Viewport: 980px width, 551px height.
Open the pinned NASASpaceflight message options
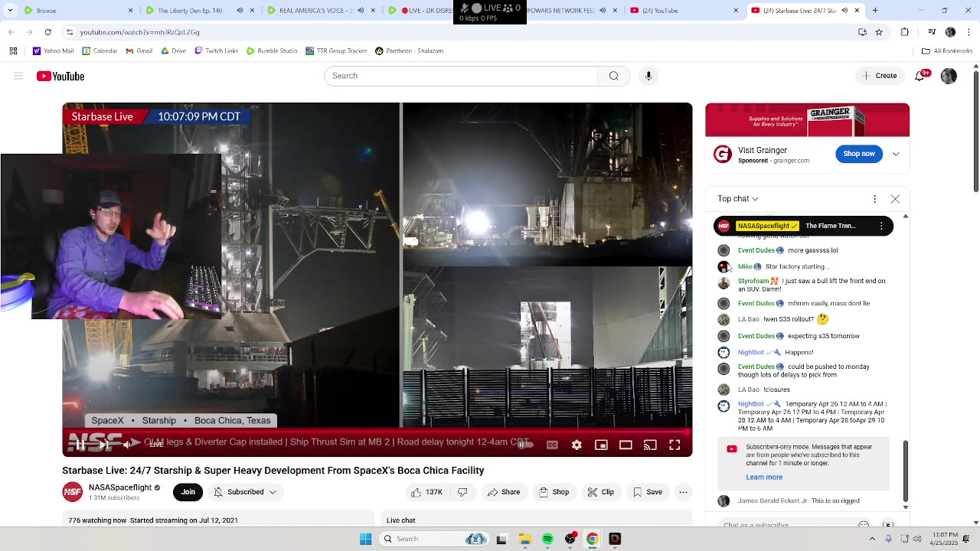[x=881, y=226]
